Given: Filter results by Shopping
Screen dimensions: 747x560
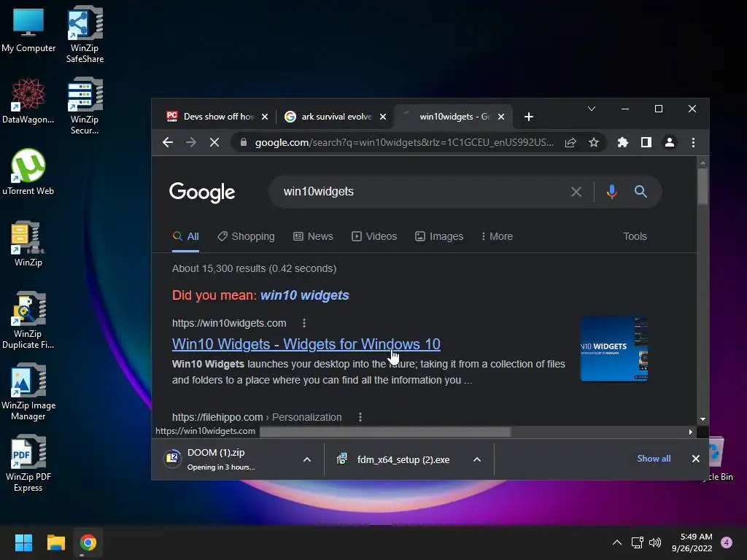Looking at the screenshot, I should [246, 237].
